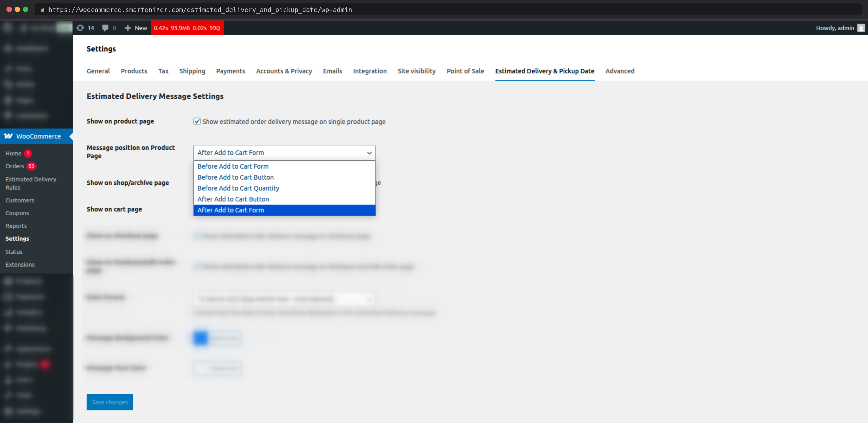Choose Before Add to Cart Quantity option

[238, 188]
